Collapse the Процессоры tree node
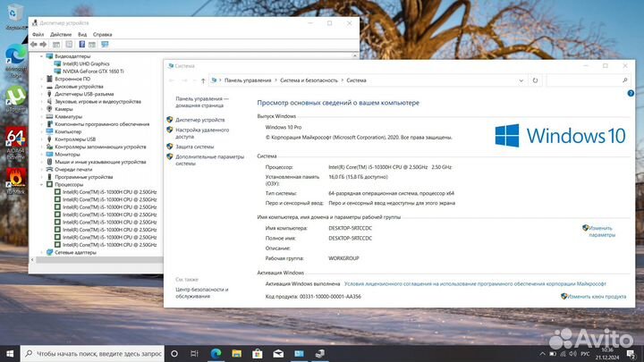The width and height of the screenshot is (644, 362). coord(41,185)
